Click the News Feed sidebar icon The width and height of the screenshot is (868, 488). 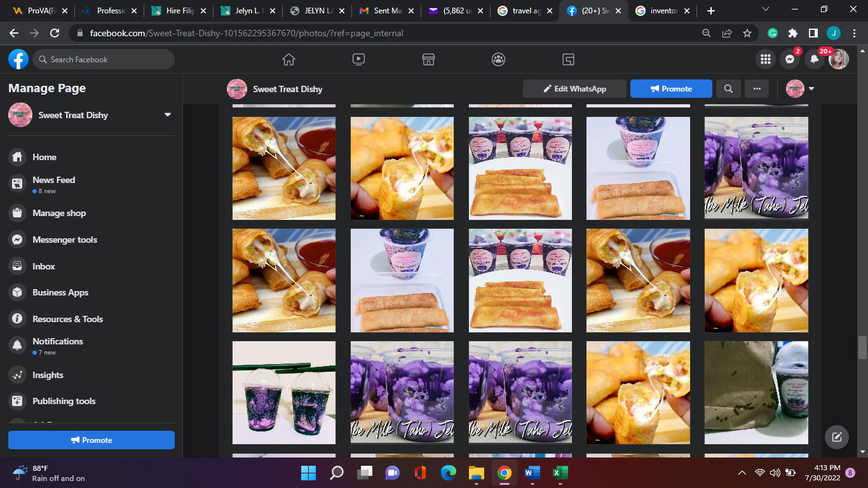pyautogui.click(x=18, y=184)
